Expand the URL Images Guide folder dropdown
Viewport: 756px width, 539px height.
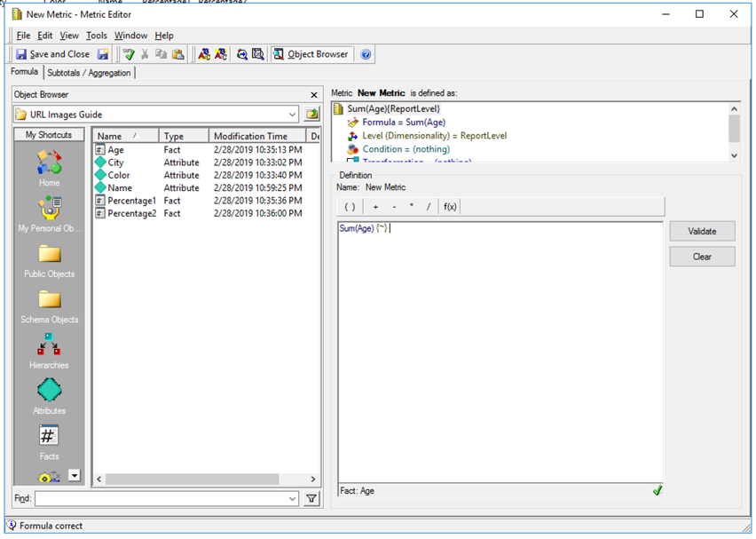point(293,115)
